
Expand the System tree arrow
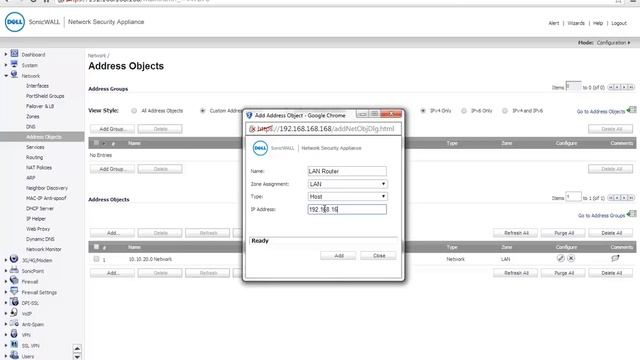pyautogui.click(x=6, y=64)
